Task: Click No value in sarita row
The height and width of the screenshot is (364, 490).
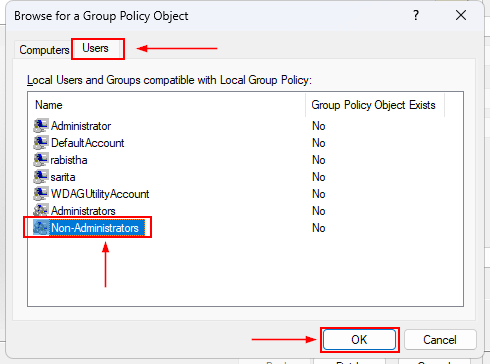Action: [318, 177]
